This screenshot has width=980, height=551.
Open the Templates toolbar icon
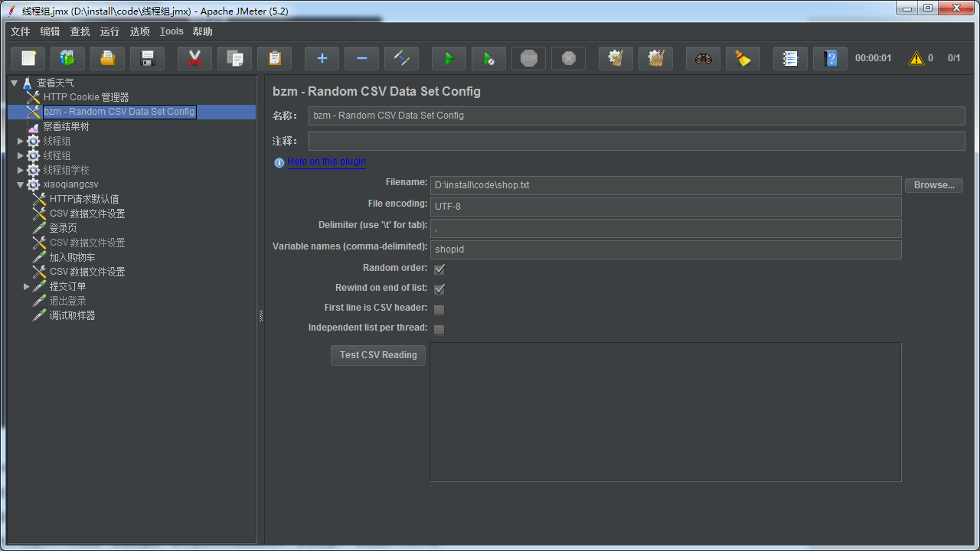(x=68, y=58)
